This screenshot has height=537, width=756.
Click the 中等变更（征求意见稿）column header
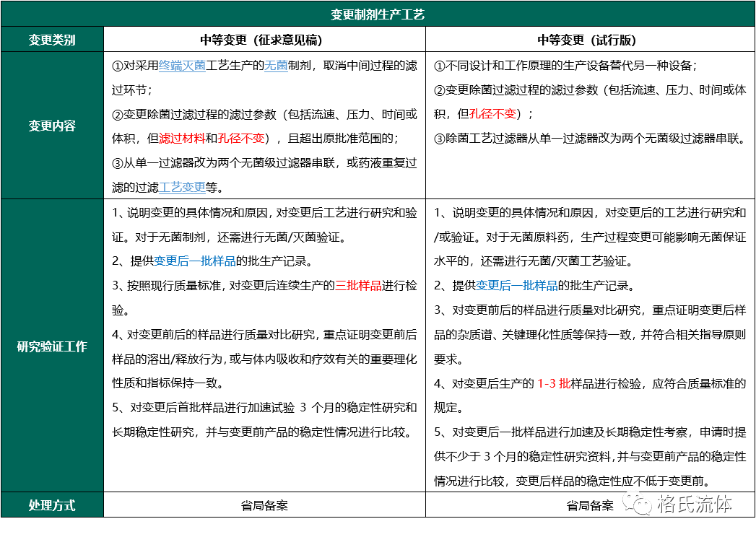coord(264,40)
